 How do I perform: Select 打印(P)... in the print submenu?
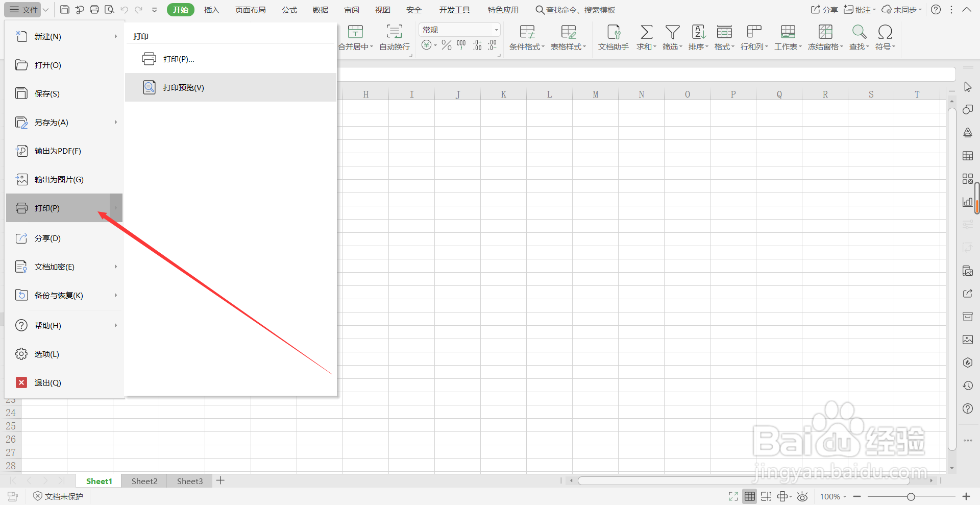tap(231, 59)
